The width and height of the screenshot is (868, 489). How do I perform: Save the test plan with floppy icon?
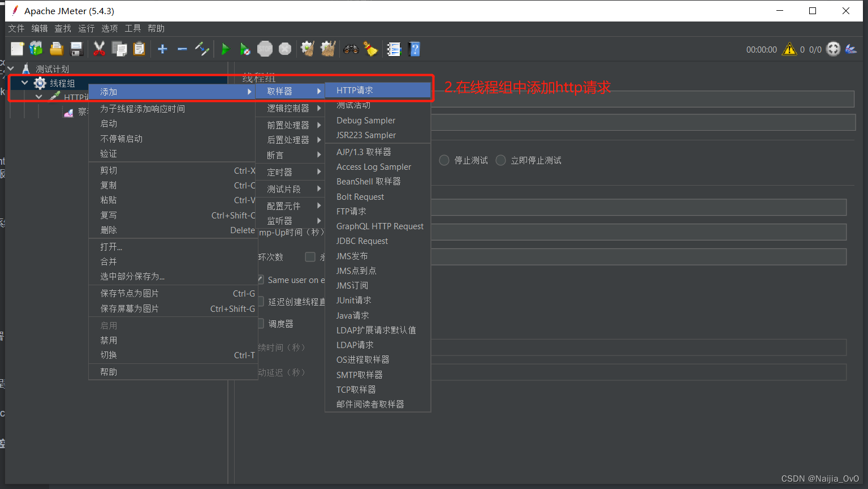click(76, 49)
